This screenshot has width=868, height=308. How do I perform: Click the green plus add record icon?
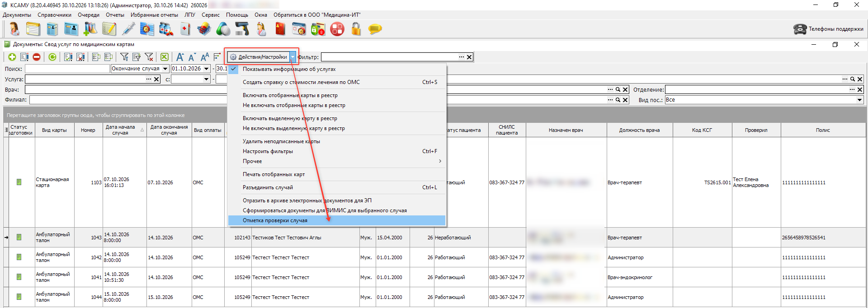pos(12,57)
